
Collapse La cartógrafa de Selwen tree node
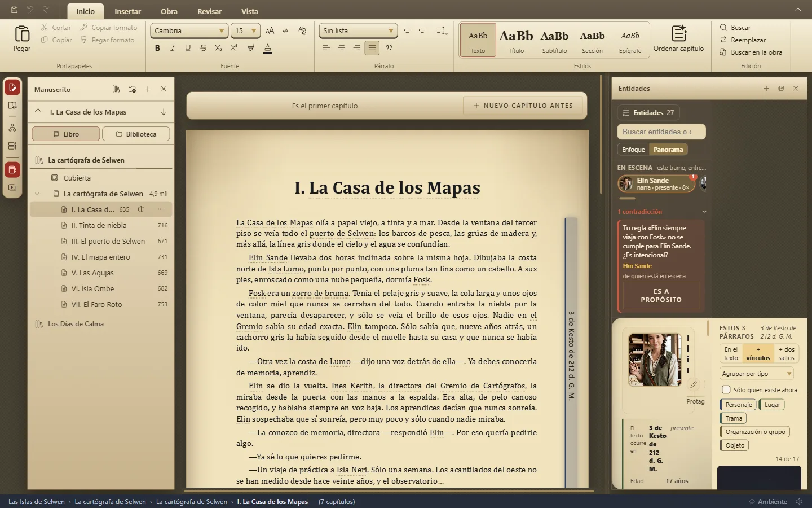[x=37, y=194]
